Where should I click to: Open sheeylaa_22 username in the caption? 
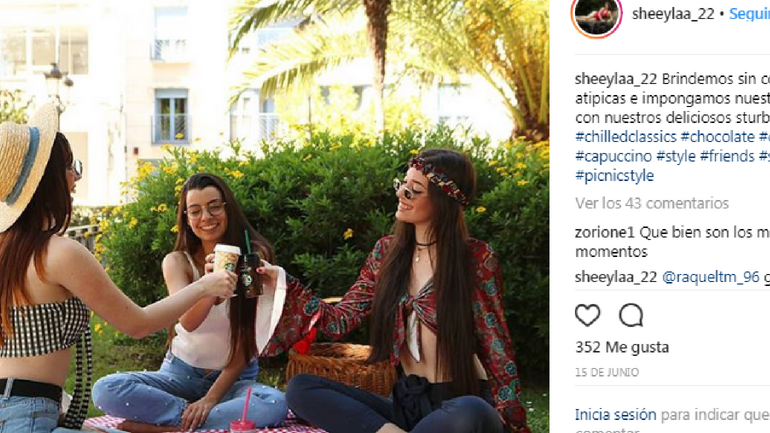point(616,79)
